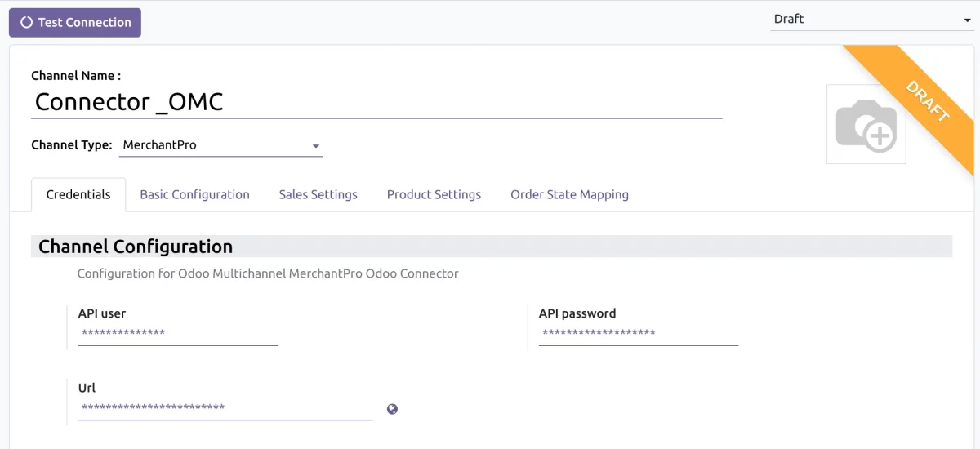This screenshot has height=449, width=980.
Task: Click the Test Connection button
Action: (x=75, y=23)
